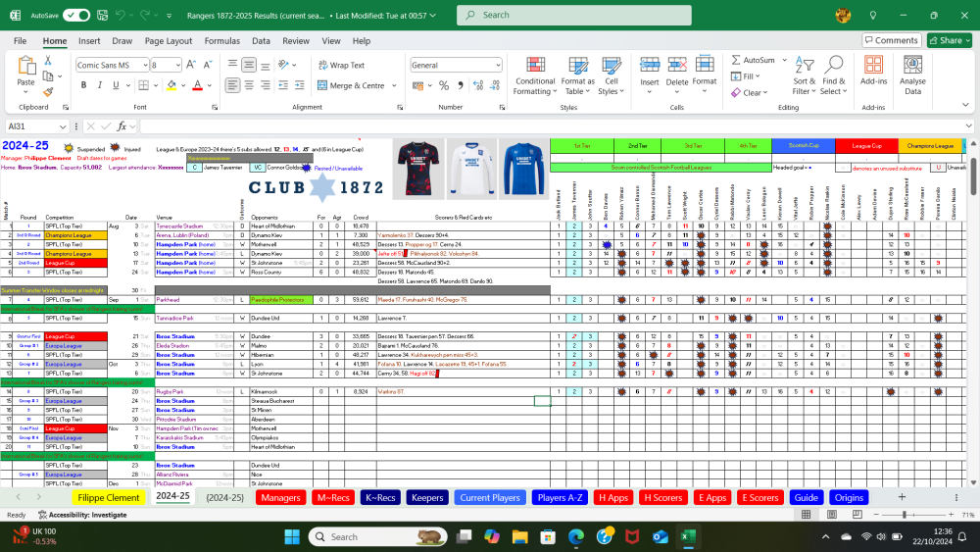This screenshot has height=552, width=980.
Task: Open Conditional Formatting
Action: click(535, 75)
